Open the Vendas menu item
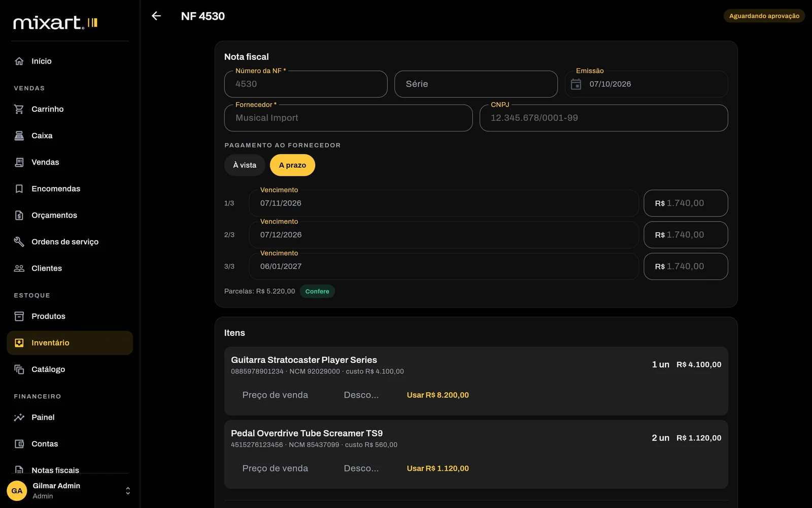This screenshot has width=812, height=508. pyautogui.click(x=70, y=162)
